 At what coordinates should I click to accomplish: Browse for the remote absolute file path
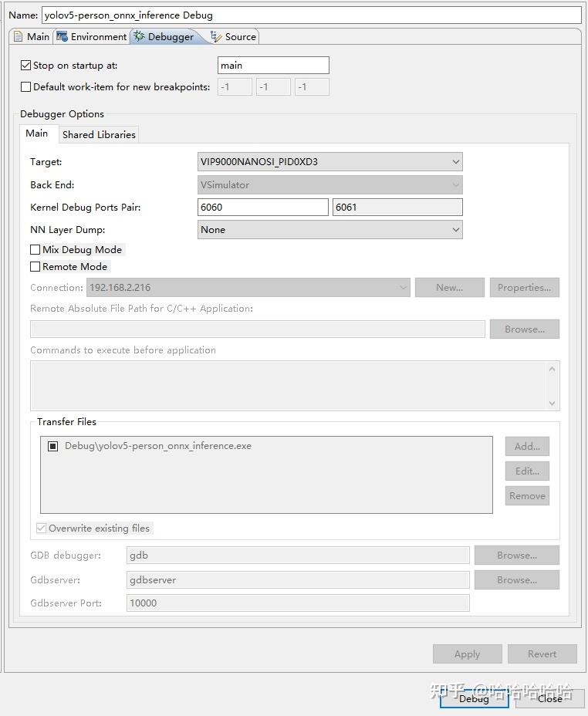pos(525,329)
